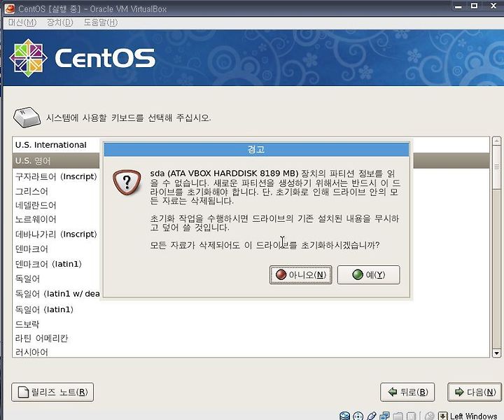Select 러시아어 keyboard layout
The height and width of the screenshot is (420, 504).
[x=31, y=352]
